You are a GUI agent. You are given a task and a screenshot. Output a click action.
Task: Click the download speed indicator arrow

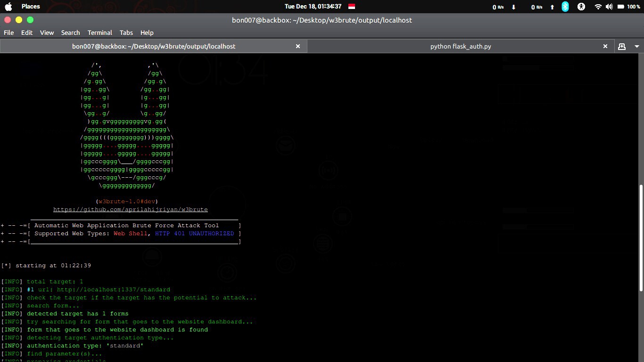513,7
